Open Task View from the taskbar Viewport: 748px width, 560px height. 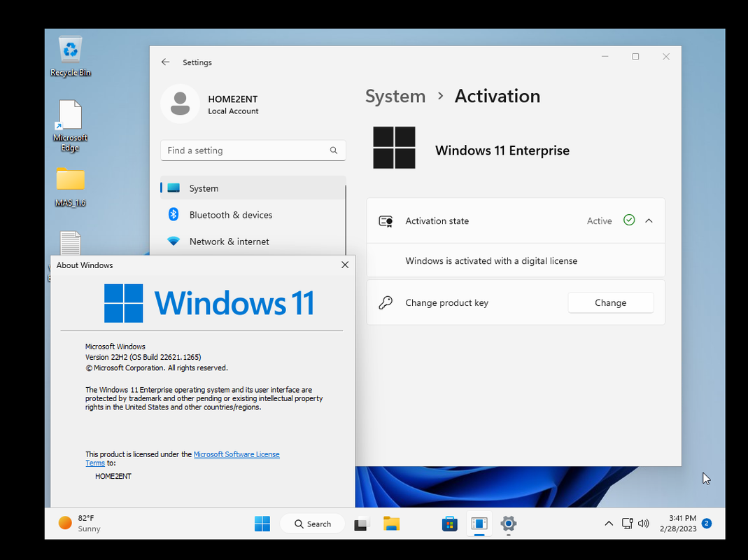click(x=362, y=524)
